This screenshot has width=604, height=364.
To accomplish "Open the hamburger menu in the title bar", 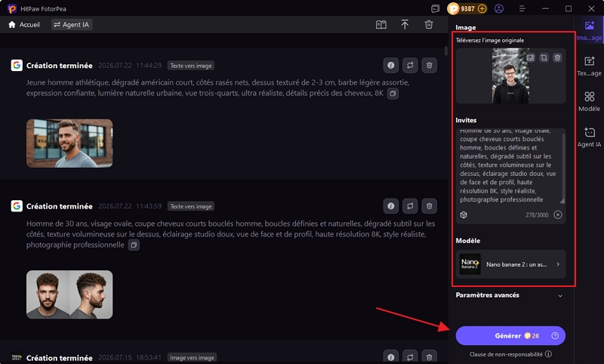I will (x=522, y=8).
